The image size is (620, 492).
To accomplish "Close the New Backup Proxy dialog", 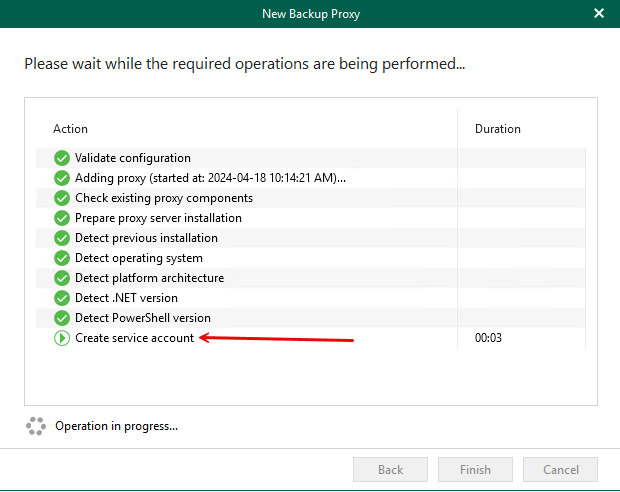I will click(599, 14).
